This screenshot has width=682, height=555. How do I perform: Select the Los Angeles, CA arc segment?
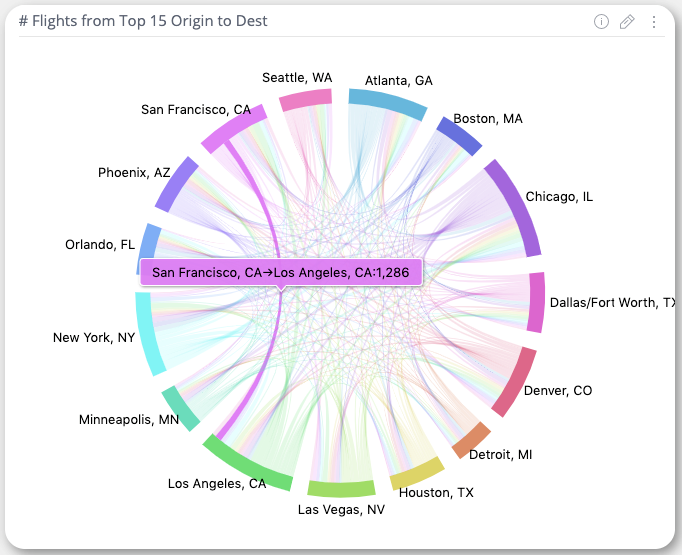246,464
